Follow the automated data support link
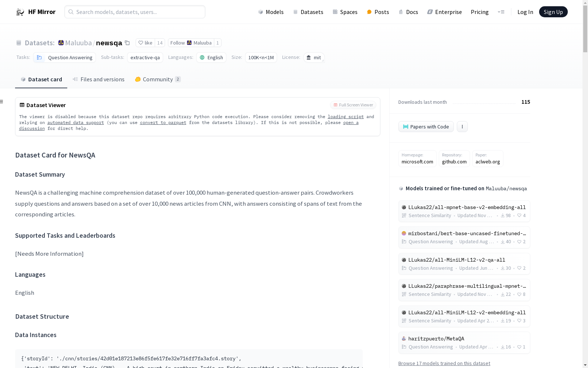588x368 pixels. click(x=76, y=123)
